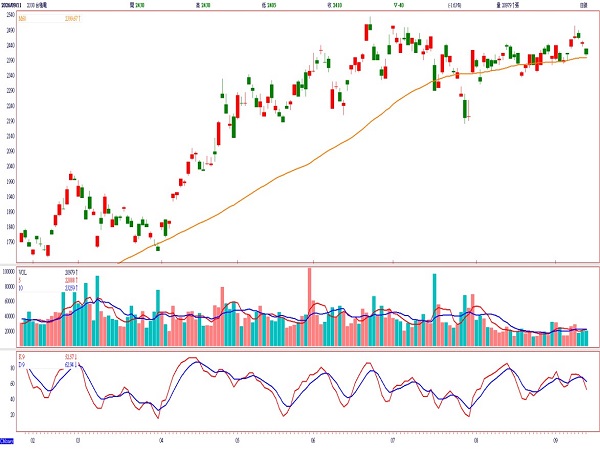
Task: Click the stock code name in header
Action: pyautogui.click(x=37, y=5)
